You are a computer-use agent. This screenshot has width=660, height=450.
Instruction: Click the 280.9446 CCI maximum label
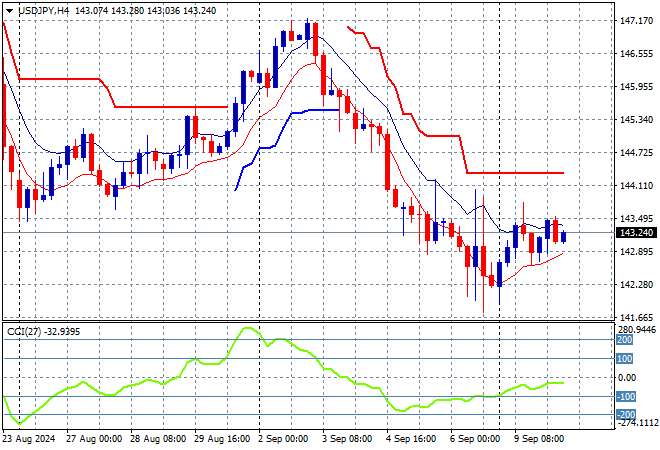[x=637, y=329]
